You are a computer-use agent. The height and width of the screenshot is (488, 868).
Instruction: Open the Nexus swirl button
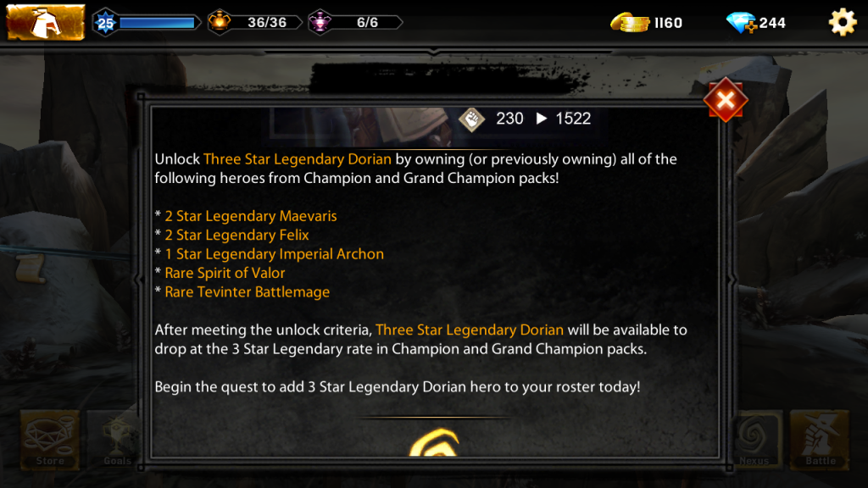click(754, 440)
